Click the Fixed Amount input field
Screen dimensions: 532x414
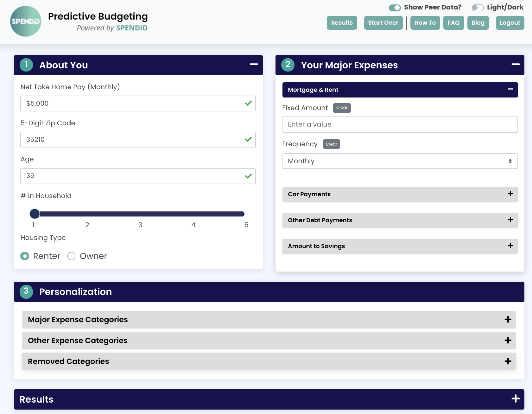click(x=400, y=125)
